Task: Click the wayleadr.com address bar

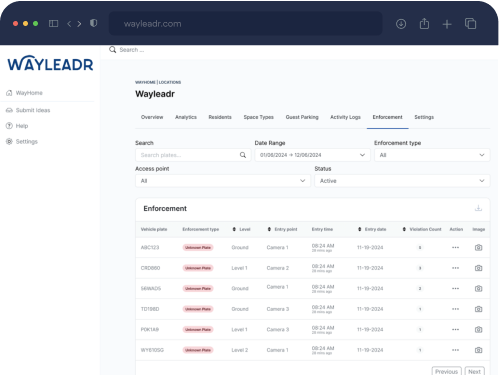Action: coord(246,24)
